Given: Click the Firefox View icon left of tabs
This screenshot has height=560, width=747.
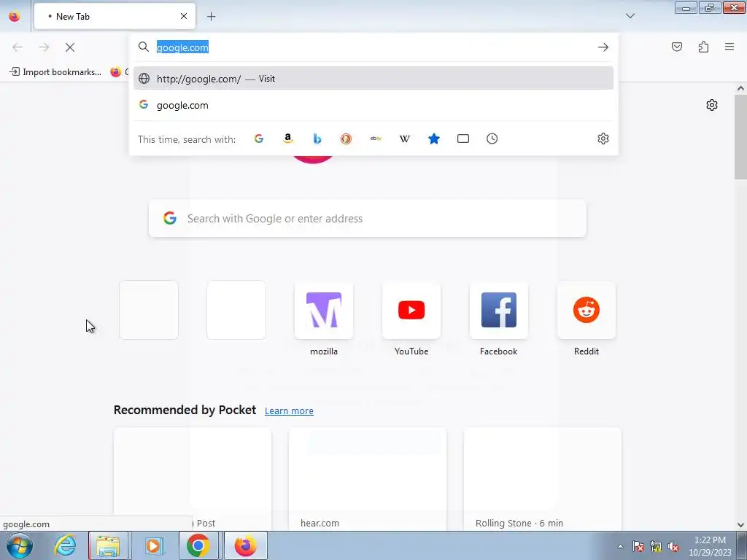Looking at the screenshot, I should pos(15,16).
